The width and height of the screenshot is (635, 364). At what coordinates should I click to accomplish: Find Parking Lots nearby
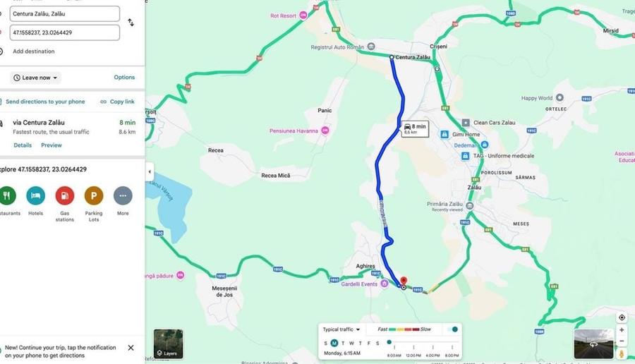click(x=94, y=195)
